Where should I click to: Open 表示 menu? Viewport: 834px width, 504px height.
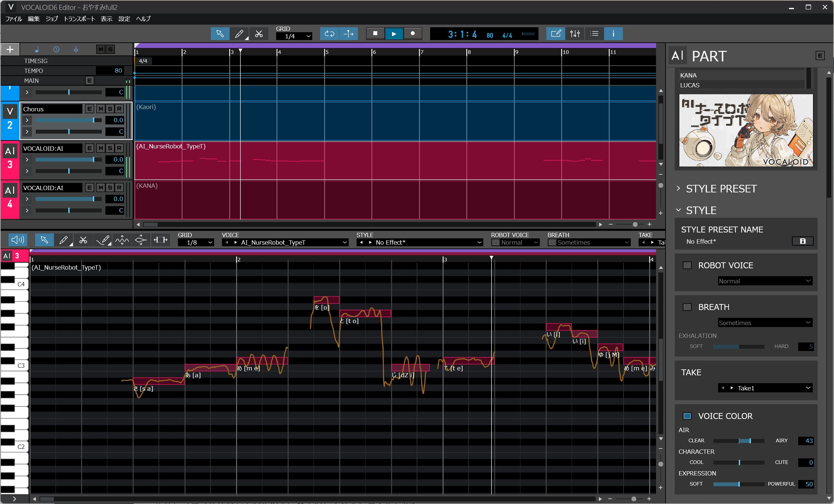tap(107, 19)
